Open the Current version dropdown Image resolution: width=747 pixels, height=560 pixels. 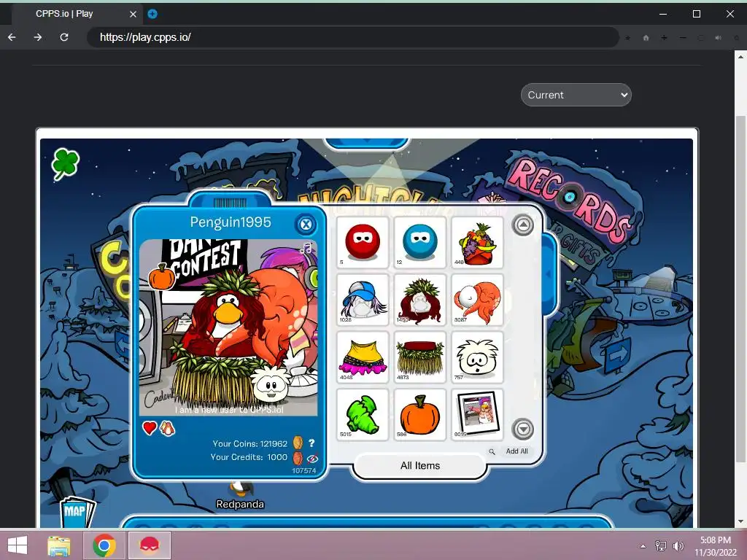(x=576, y=95)
